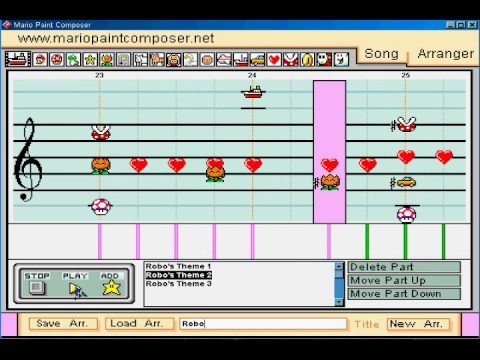Click the heart note at measure 24

click(253, 165)
